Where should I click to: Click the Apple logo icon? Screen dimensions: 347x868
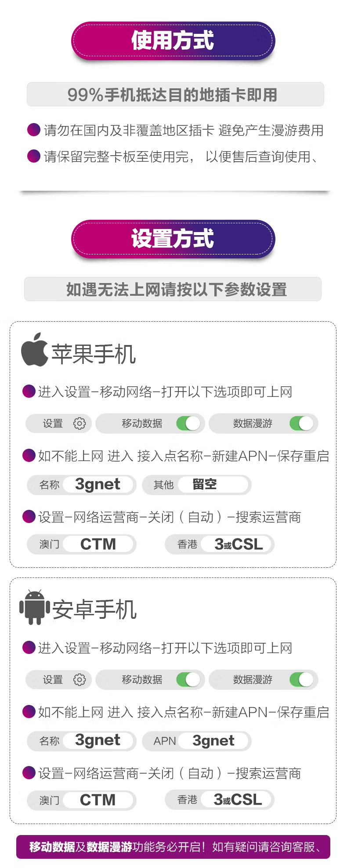point(35,350)
